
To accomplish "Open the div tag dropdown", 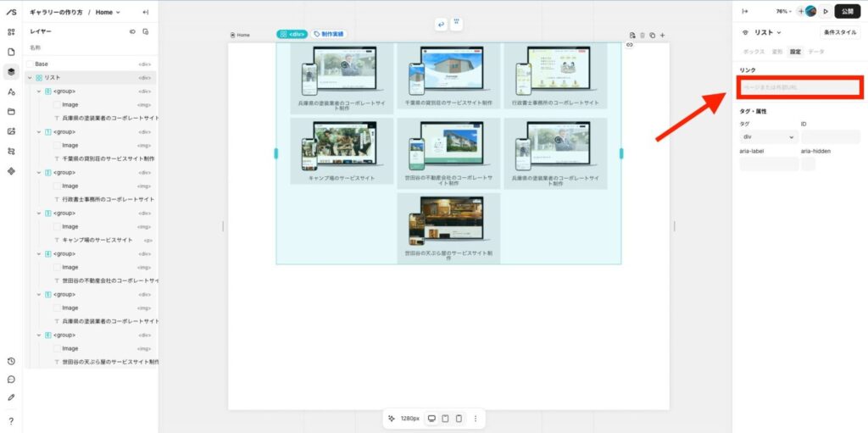I will 769,136.
